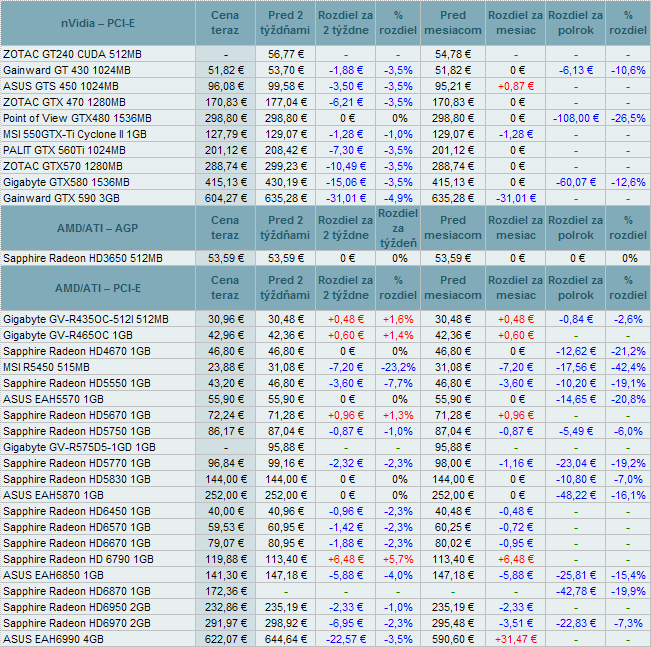
Task: Select the 23,88 € current price cell
Action: coord(225,368)
